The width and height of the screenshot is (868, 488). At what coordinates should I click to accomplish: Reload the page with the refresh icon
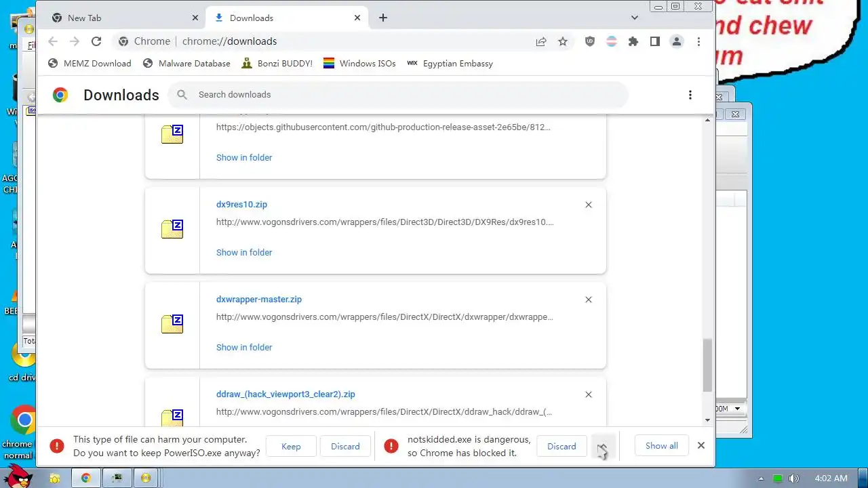click(x=96, y=41)
